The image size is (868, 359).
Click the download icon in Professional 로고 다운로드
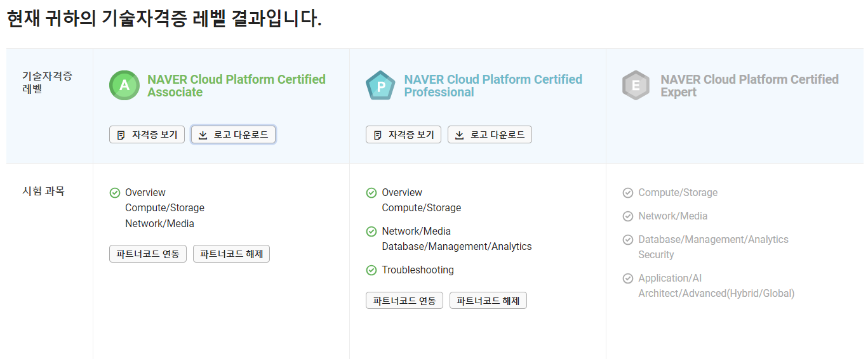(x=460, y=135)
